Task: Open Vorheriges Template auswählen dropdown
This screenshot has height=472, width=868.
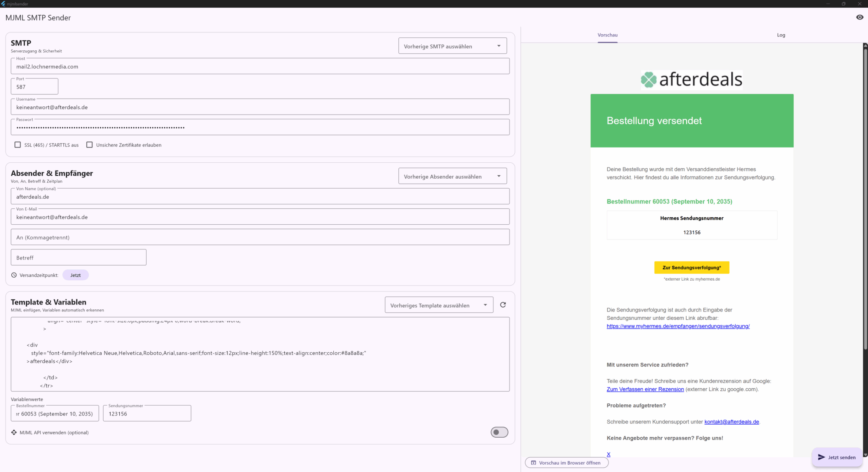Action: (439, 305)
